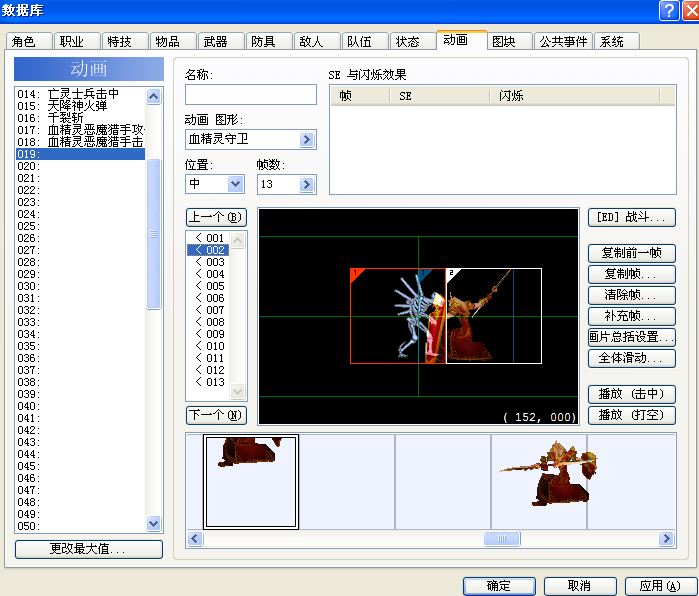Select animation 018: 血精灵恶魔猎手击
This screenshot has height=596, width=699.
[80, 142]
